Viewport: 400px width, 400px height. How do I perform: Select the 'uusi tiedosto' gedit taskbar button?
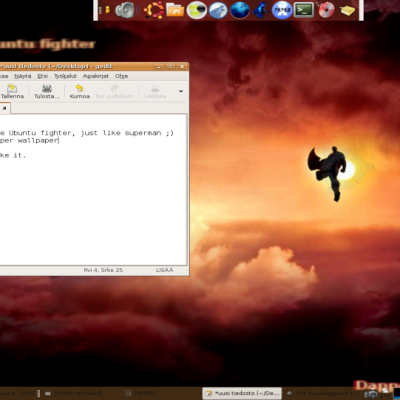(x=242, y=393)
